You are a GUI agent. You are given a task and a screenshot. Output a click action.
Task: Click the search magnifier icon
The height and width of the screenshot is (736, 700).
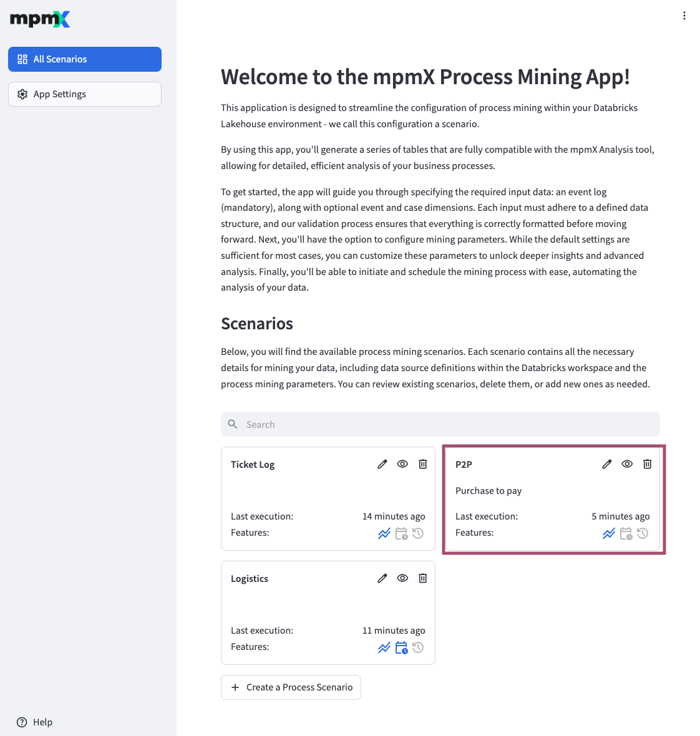[232, 424]
